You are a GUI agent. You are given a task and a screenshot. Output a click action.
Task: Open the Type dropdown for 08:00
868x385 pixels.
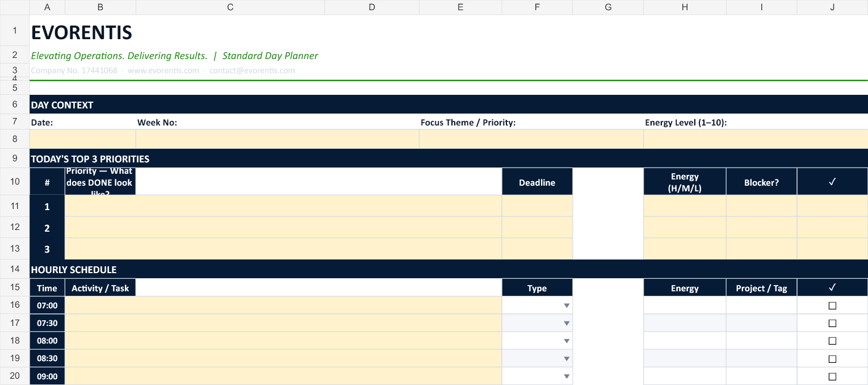566,341
